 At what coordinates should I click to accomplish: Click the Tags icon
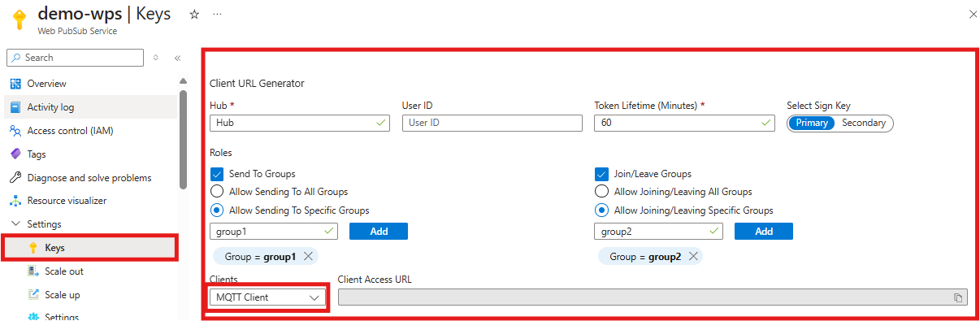point(15,154)
